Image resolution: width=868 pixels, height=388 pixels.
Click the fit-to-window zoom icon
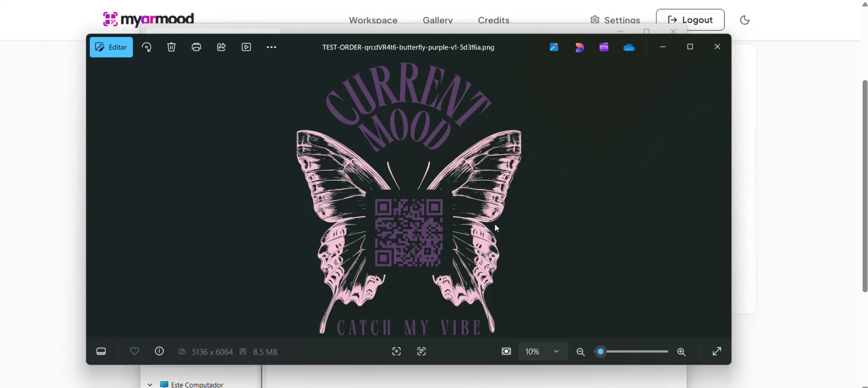click(x=506, y=352)
